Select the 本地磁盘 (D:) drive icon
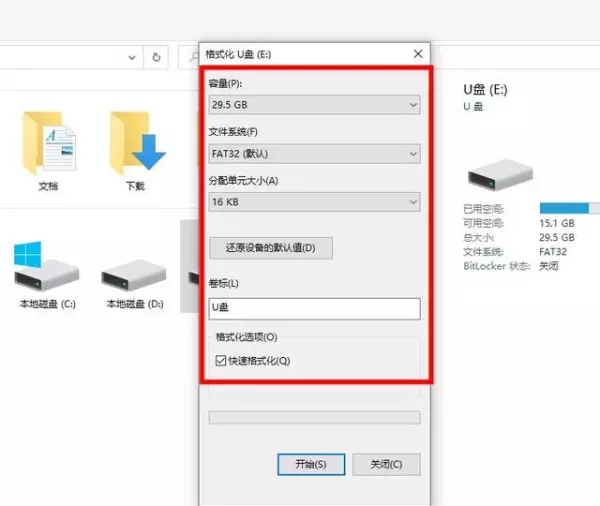600x506 pixels. [x=134, y=275]
